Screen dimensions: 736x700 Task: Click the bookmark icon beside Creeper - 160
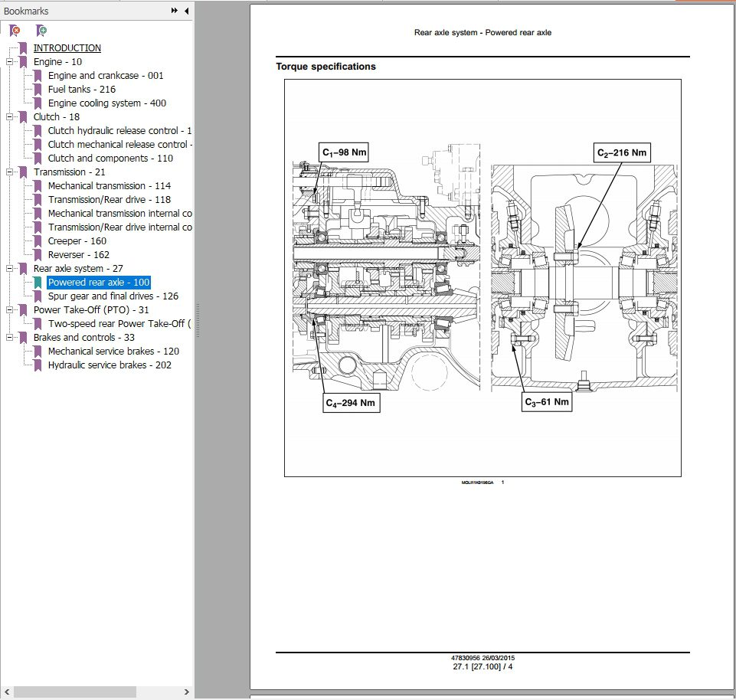[37, 240]
